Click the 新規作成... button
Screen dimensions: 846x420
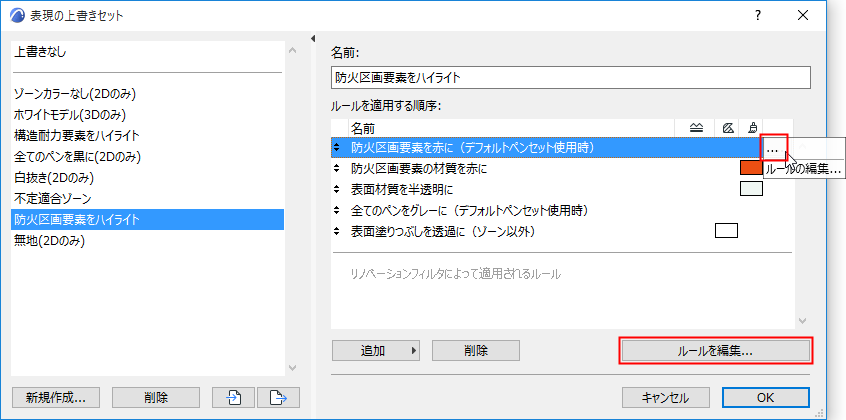(x=56, y=398)
